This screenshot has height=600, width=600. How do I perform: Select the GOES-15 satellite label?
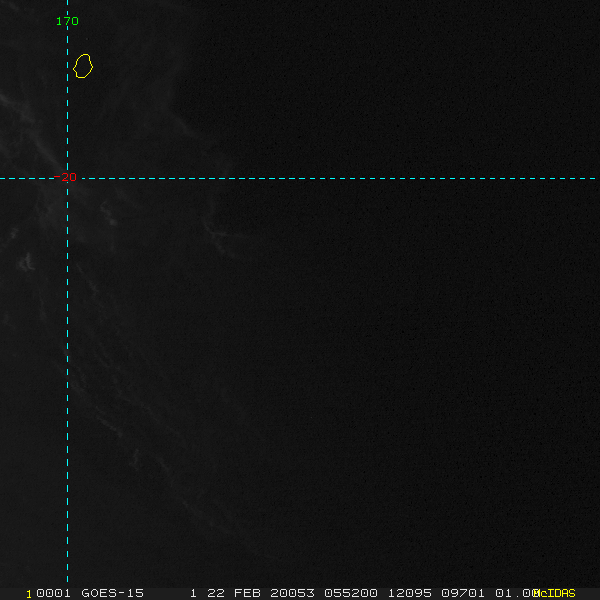112,593
